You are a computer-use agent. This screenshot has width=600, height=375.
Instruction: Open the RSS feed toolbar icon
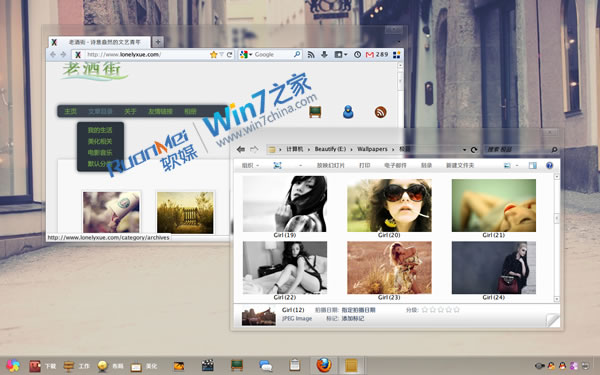pyautogui.click(x=311, y=55)
